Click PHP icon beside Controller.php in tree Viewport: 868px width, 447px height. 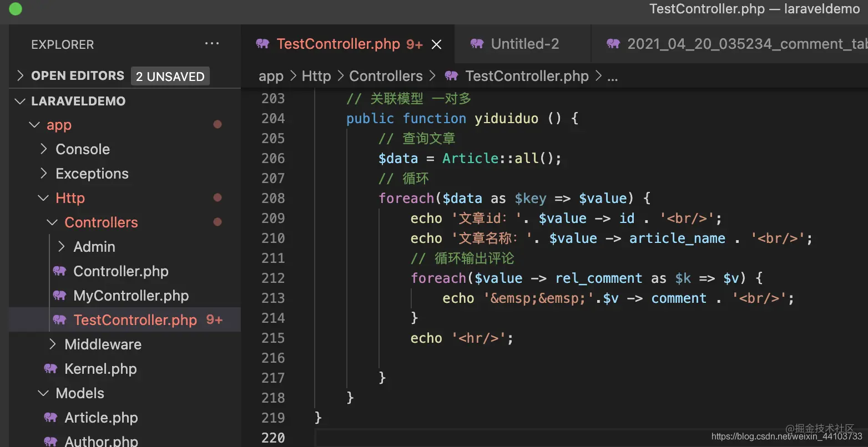click(59, 271)
